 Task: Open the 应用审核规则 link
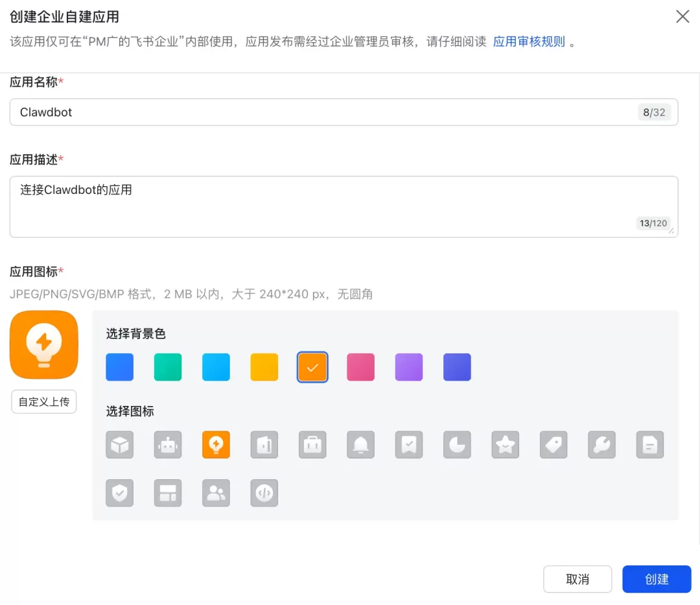529,42
